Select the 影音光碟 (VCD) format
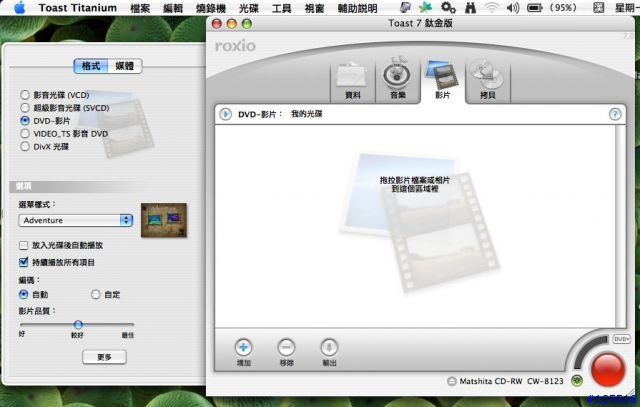 [25, 95]
